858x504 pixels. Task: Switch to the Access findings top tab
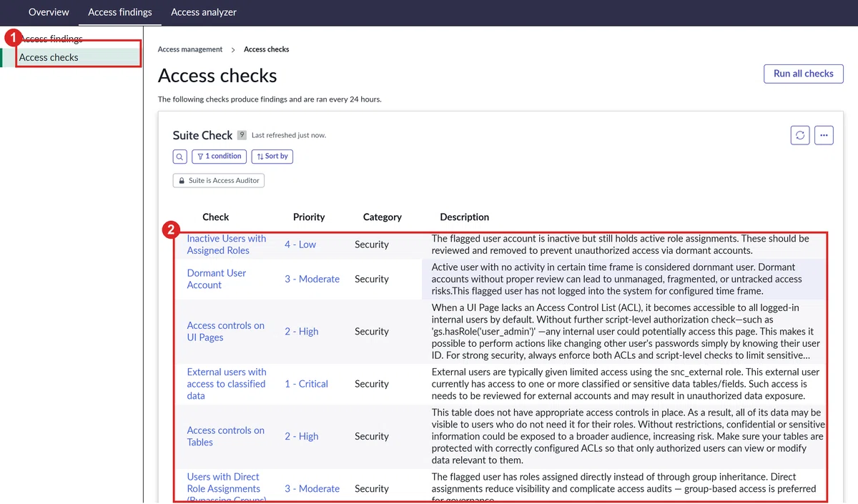pos(120,12)
